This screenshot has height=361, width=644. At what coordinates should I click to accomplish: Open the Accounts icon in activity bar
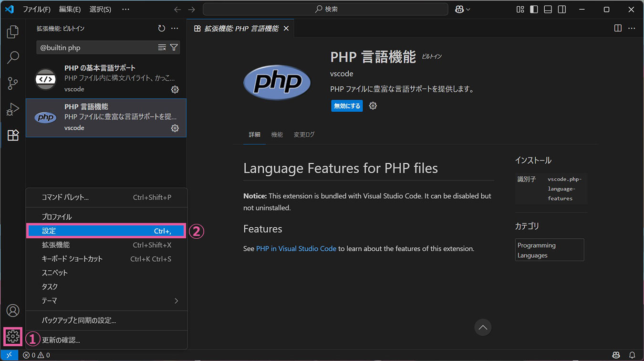[13, 310]
